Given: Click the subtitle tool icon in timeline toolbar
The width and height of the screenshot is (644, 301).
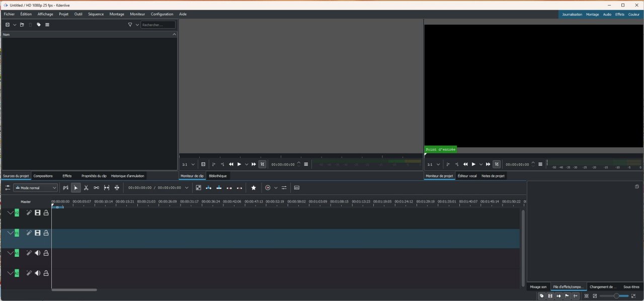Looking at the screenshot, I should 296,188.
